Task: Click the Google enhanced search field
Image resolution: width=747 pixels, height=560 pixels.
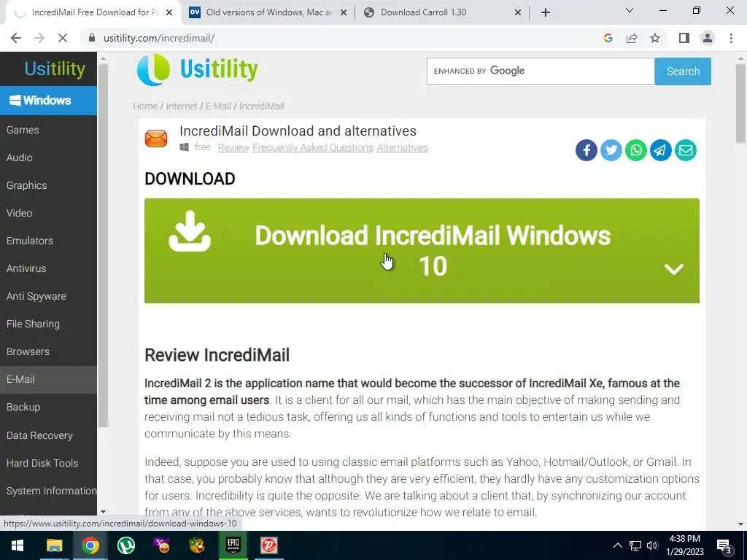Action: pos(541,71)
